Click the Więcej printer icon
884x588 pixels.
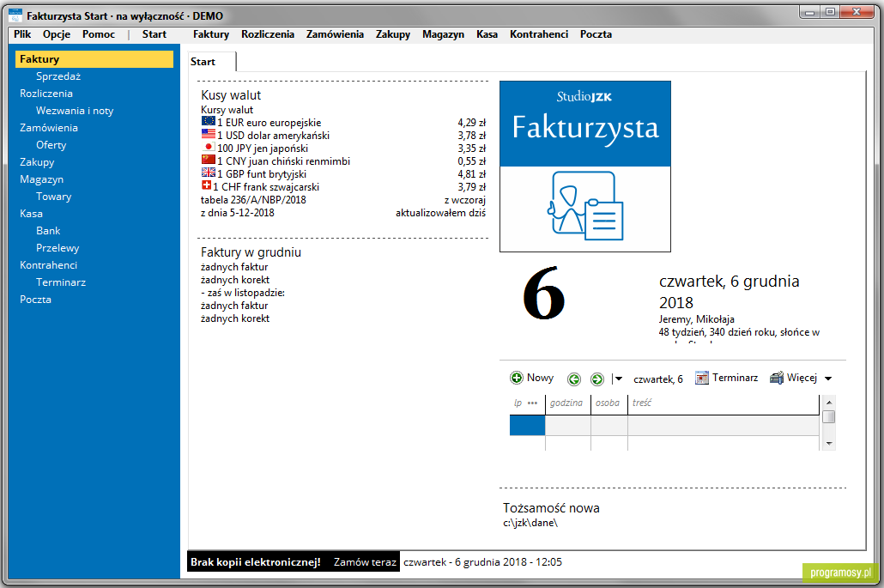point(777,378)
